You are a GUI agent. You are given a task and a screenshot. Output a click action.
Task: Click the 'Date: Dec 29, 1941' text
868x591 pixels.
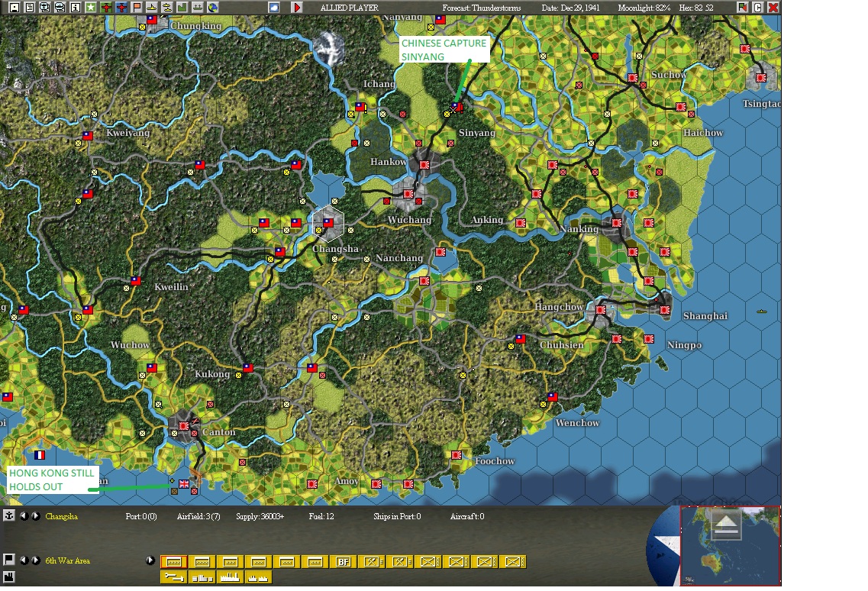click(x=571, y=8)
